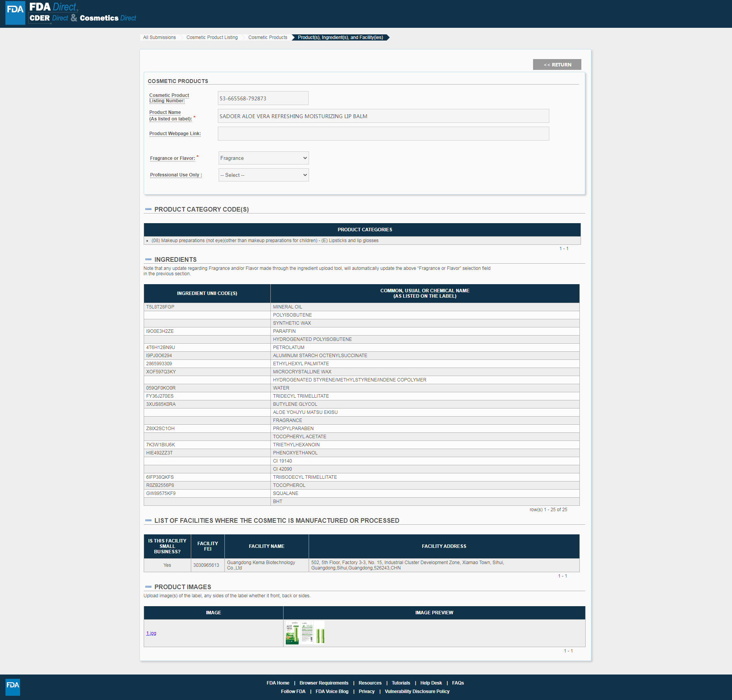This screenshot has height=700, width=732.
Task: Click the product image preview thumbnail
Action: click(305, 633)
